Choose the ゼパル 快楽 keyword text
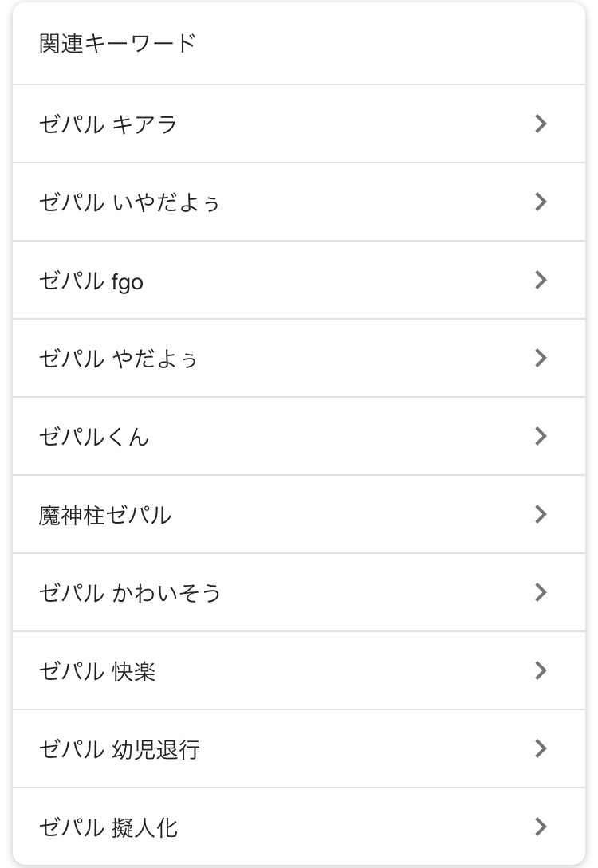The image size is (598, 868). (x=97, y=671)
